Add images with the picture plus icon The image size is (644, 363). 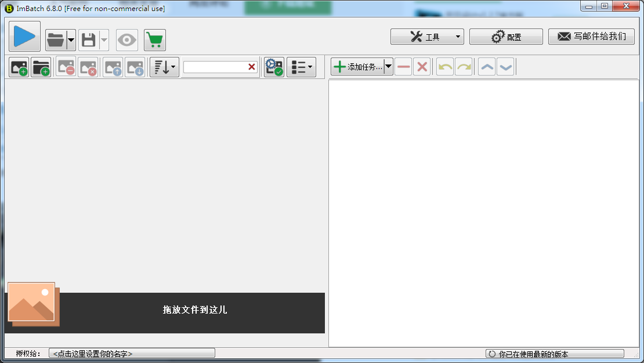point(19,67)
